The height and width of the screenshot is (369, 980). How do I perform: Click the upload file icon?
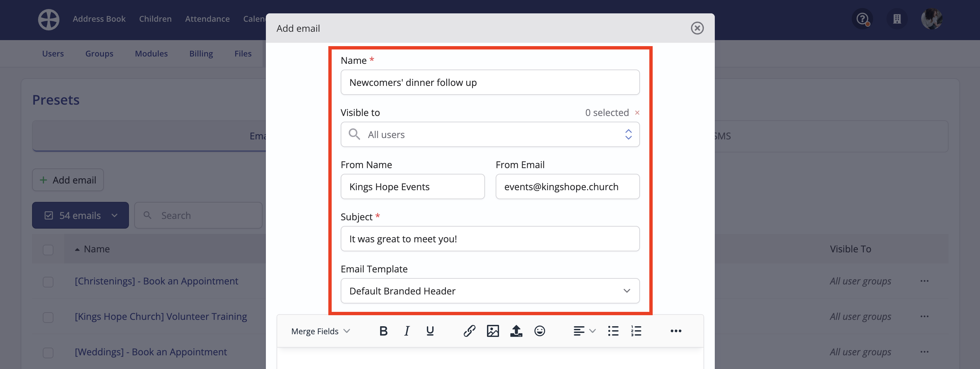[x=516, y=331]
